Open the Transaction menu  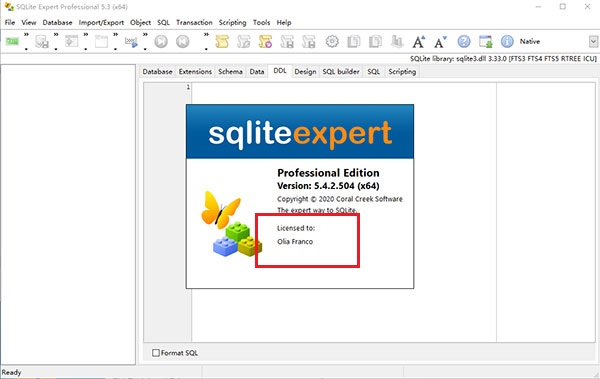(194, 23)
